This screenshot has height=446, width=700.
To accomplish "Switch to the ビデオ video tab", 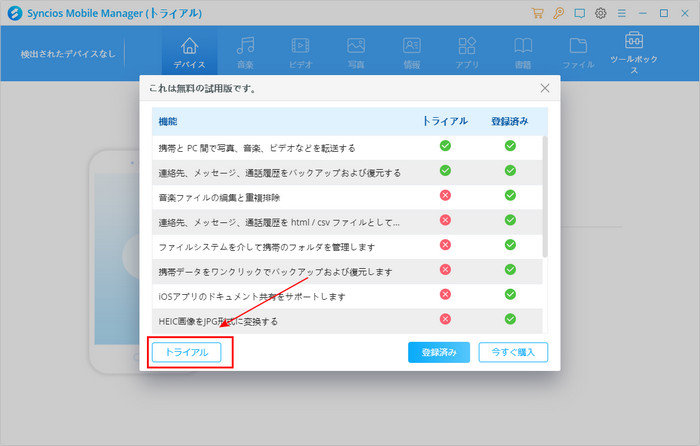I will pyautogui.click(x=300, y=53).
